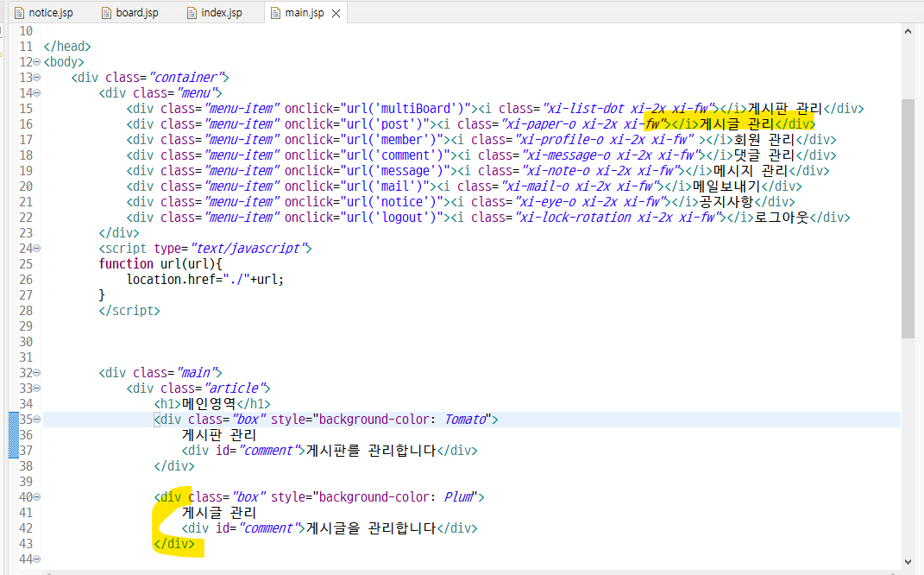The image size is (924, 575).
Task: Click the vertical scrollbar down arrow
Action: click(908, 562)
